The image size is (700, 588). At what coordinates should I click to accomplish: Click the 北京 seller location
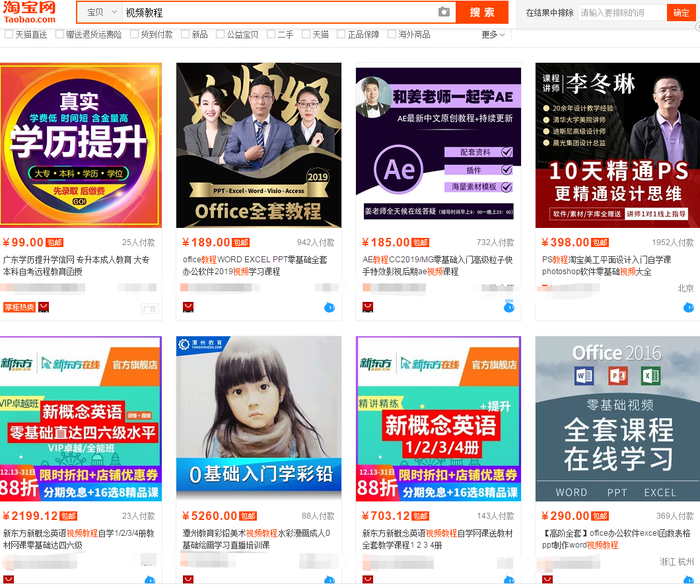pyautogui.click(x=685, y=289)
